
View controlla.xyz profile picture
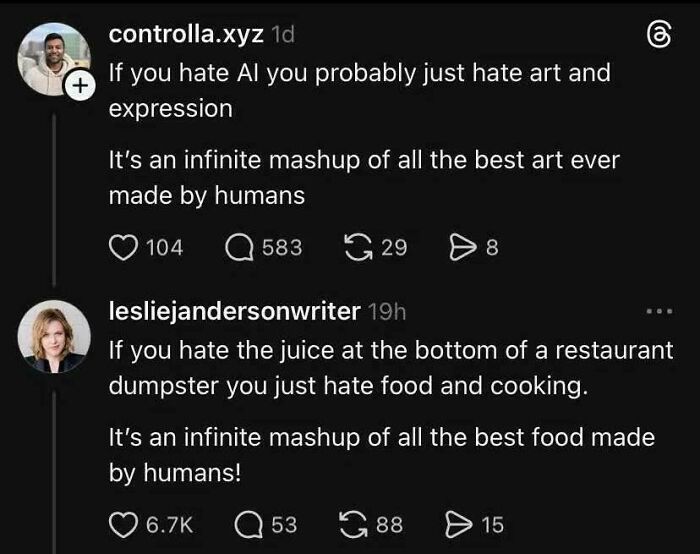pyautogui.click(x=52, y=58)
